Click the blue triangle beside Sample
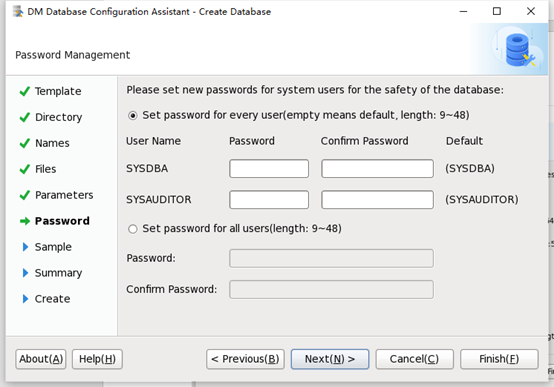 [x=25, y=247]
